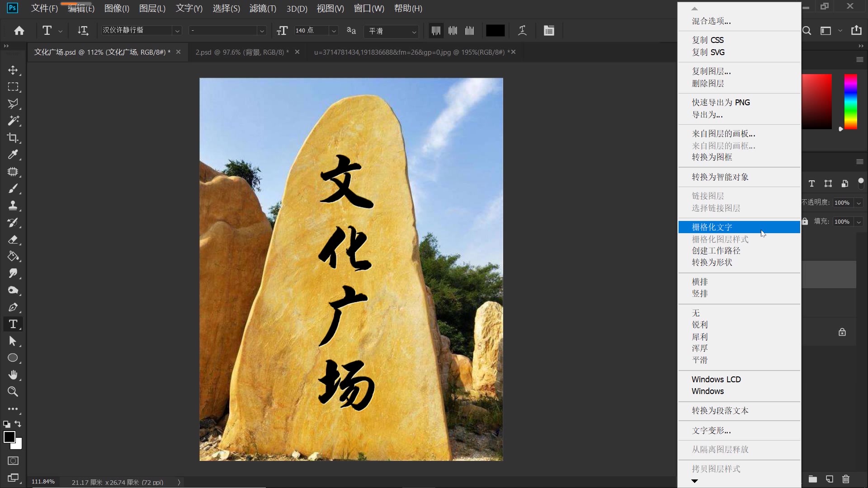Select the Clone Stamp tool

(14, 206)
